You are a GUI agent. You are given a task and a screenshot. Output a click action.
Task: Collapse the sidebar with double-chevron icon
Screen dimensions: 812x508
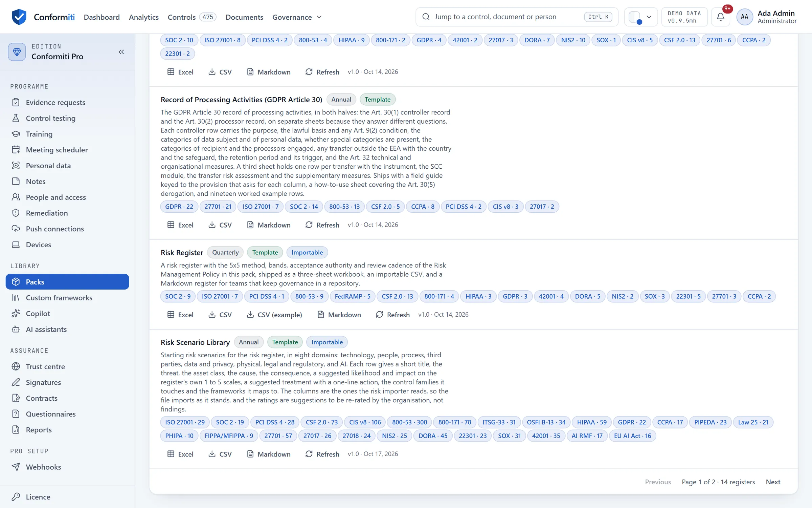point(121,52)
